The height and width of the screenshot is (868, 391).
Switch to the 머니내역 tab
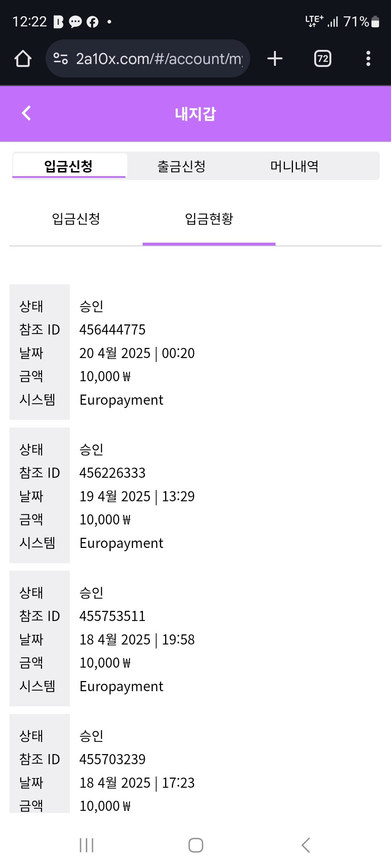pyautogui.click(x=294, y=166)
